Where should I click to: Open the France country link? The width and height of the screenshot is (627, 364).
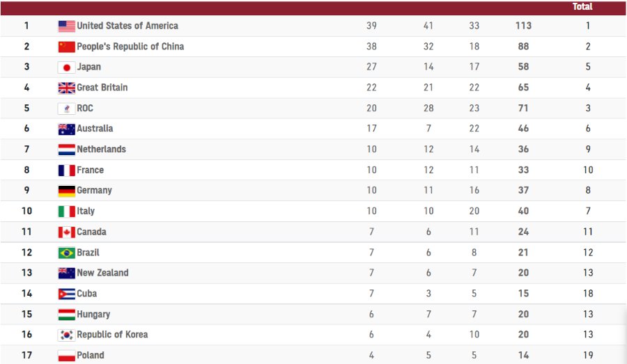pos(90,170)
